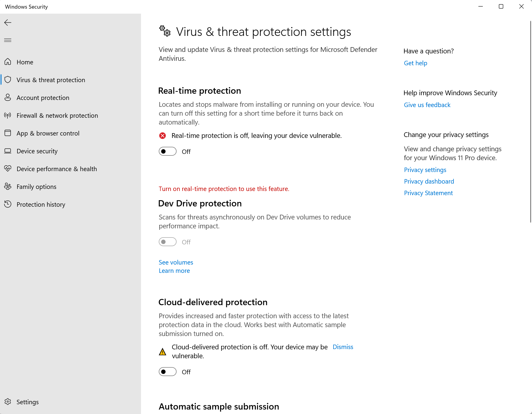The width and height of the screenshot is (532, 414).
Task: Click the Firewall & network protection antenna icon
Action: (x=8, y=115)
